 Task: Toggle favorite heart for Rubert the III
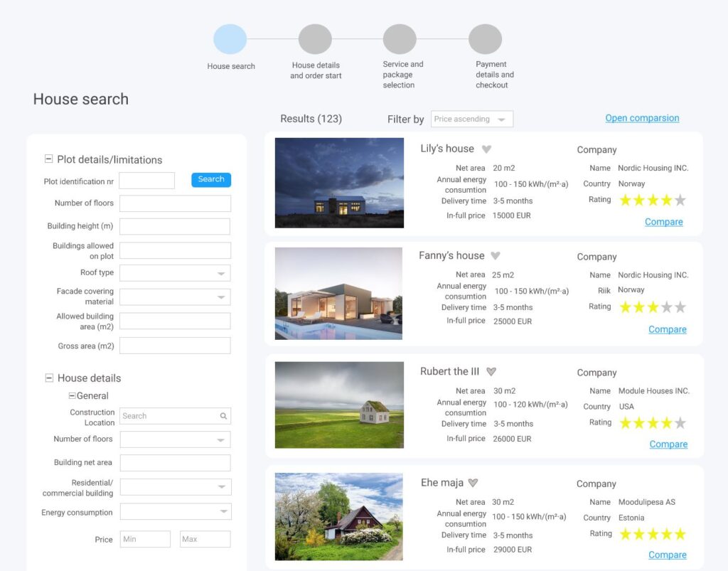point(491,372)
